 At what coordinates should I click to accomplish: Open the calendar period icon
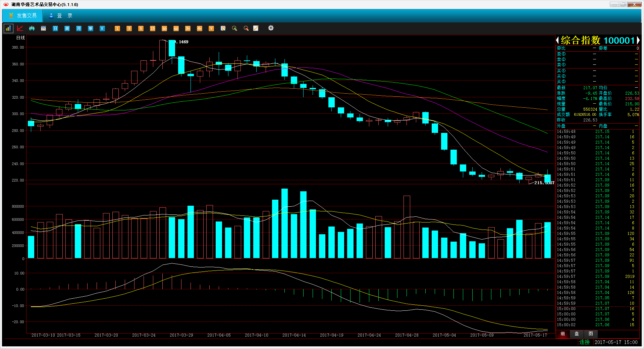(44, 29)
